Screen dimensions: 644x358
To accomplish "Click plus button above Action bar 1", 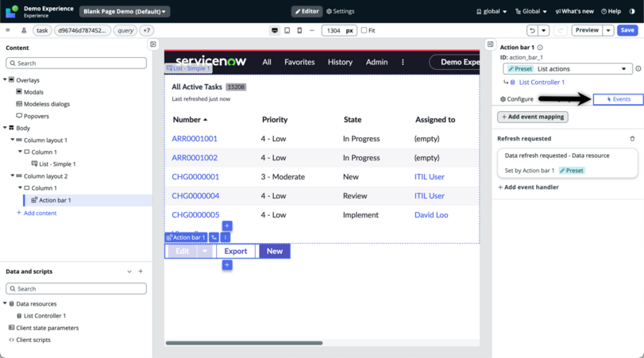I will pos(227,225).
